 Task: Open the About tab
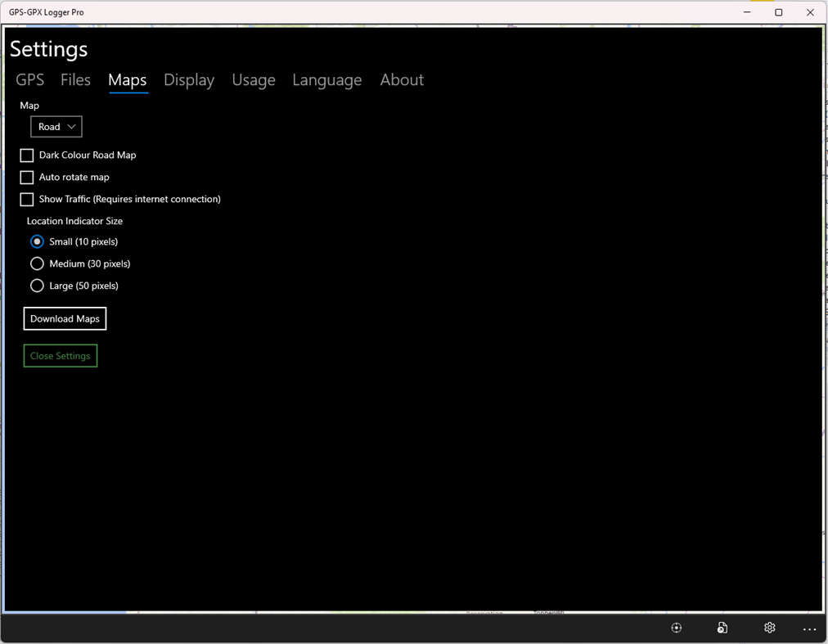pos(401,79)
